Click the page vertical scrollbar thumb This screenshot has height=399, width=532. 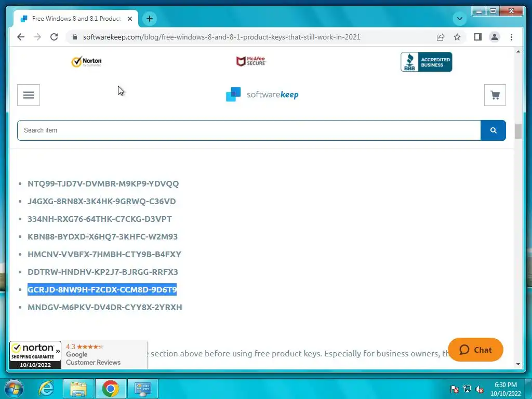pyautogui.click(x=518, y=131)
